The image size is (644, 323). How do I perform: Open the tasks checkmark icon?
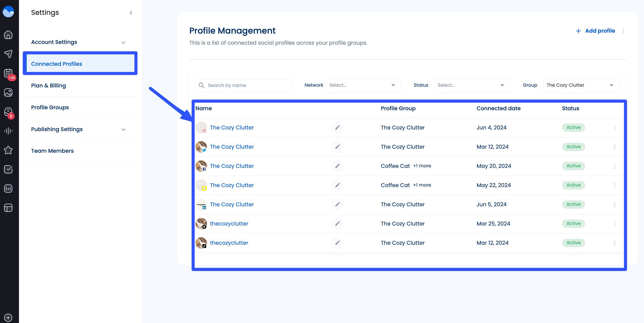(x=8, y=170)
